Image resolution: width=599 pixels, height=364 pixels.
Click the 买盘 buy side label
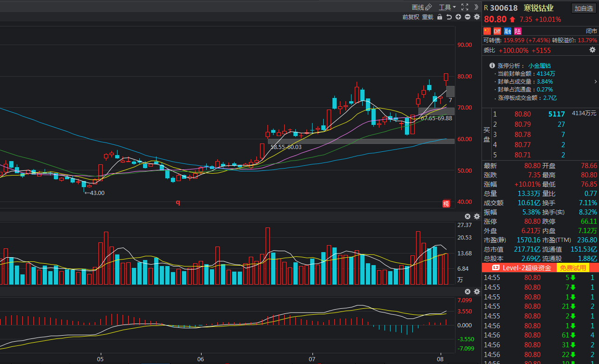coord(487,135)
